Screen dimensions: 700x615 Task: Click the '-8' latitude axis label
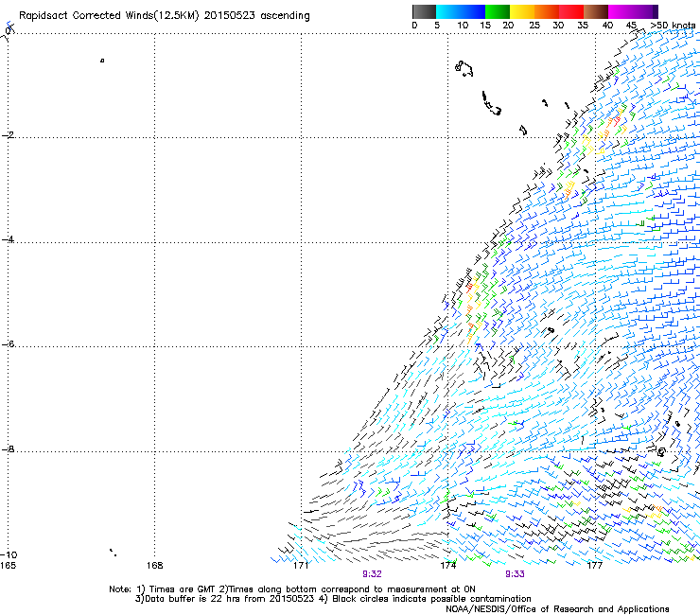[8, 448]
